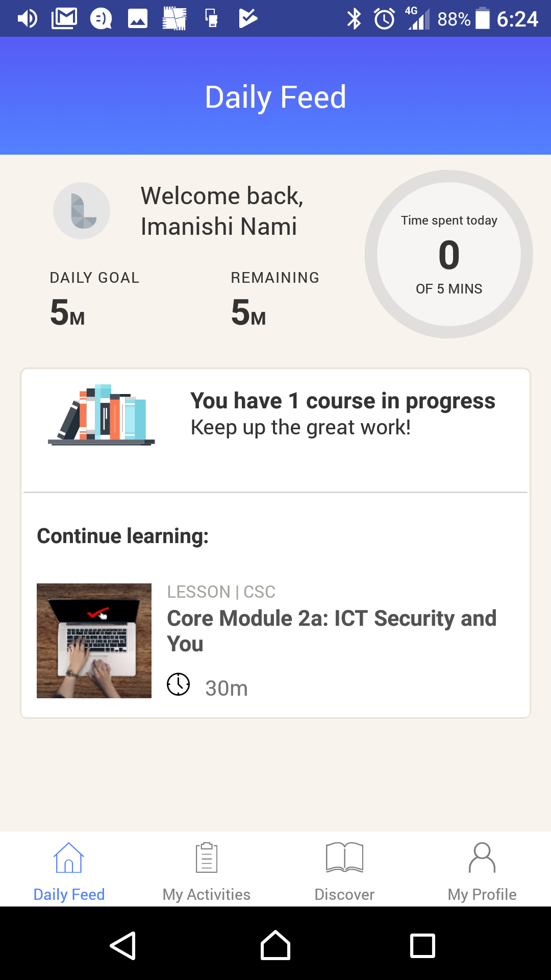Tap the Daily Feed house icon
This screenshot has height=980, width=551.
pos(69,857)
